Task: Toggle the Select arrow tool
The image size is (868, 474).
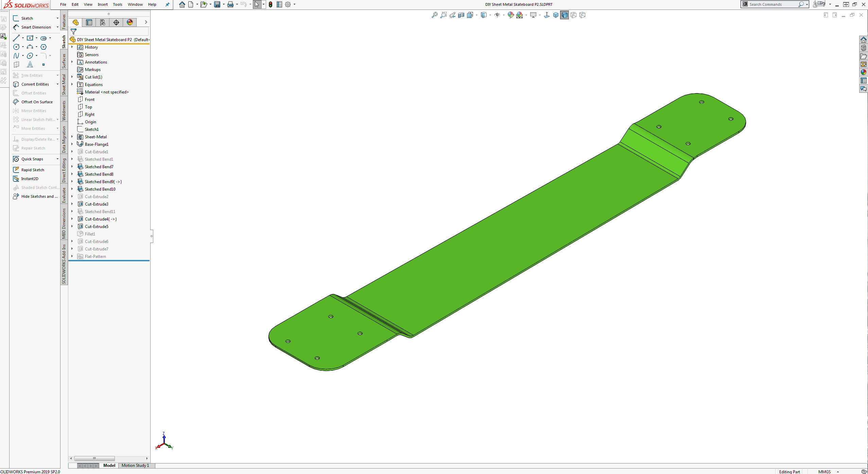Action: (257, 4)
